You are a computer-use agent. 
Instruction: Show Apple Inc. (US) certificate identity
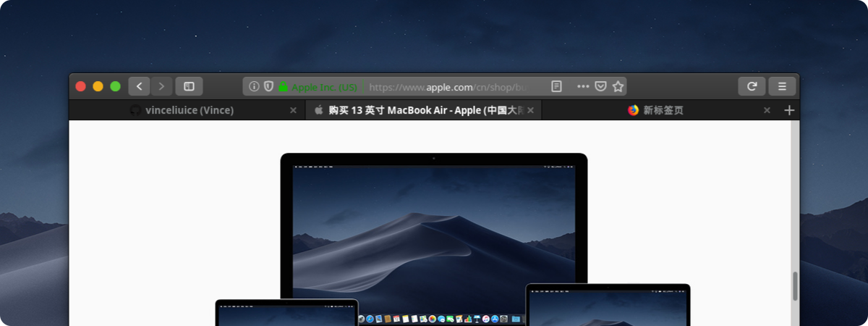click(x=318, y=87)
